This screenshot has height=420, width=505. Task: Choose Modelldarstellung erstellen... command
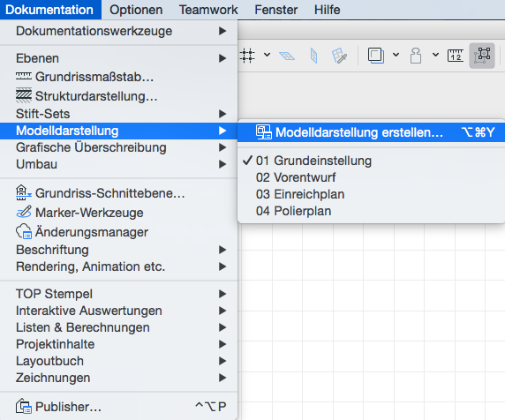(x=371, y=132)
